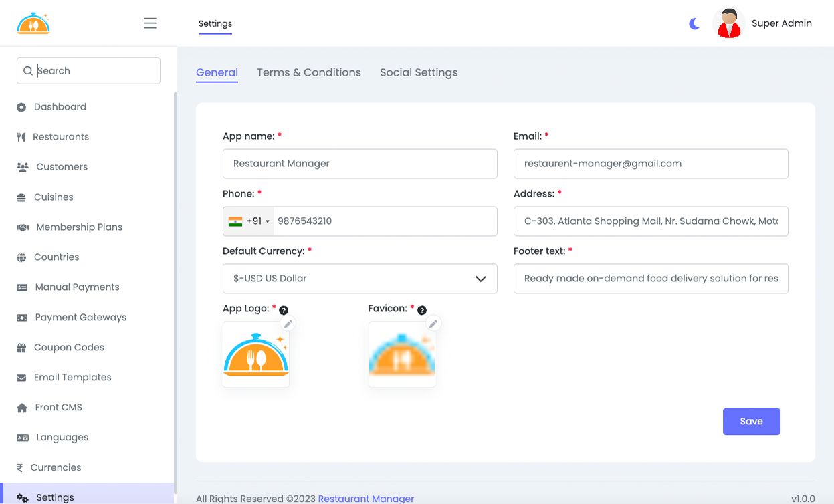Click the Favicon help question icon
The image size is (834, 504).
(422, 310)
